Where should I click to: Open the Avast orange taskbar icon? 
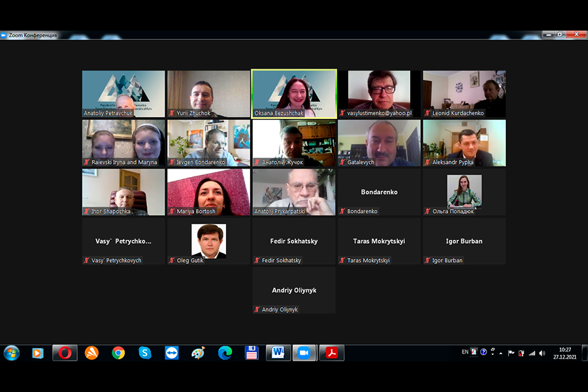coord(91,353)
